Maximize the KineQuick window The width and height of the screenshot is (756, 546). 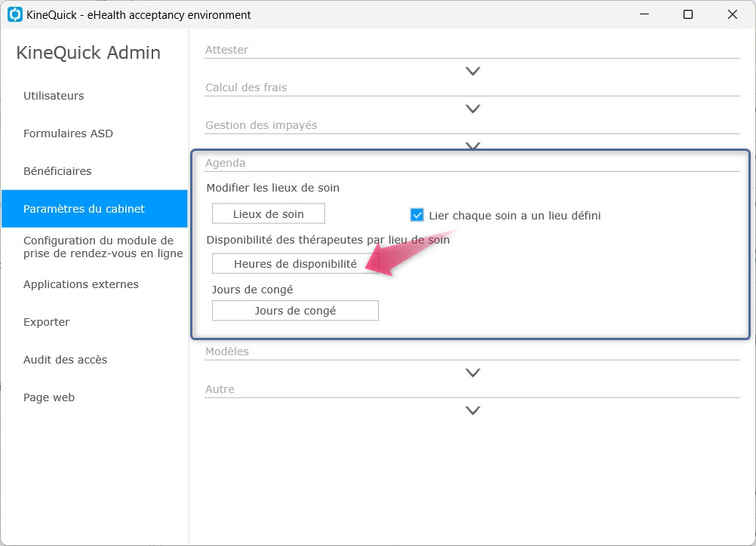click(x=688, y=14)
